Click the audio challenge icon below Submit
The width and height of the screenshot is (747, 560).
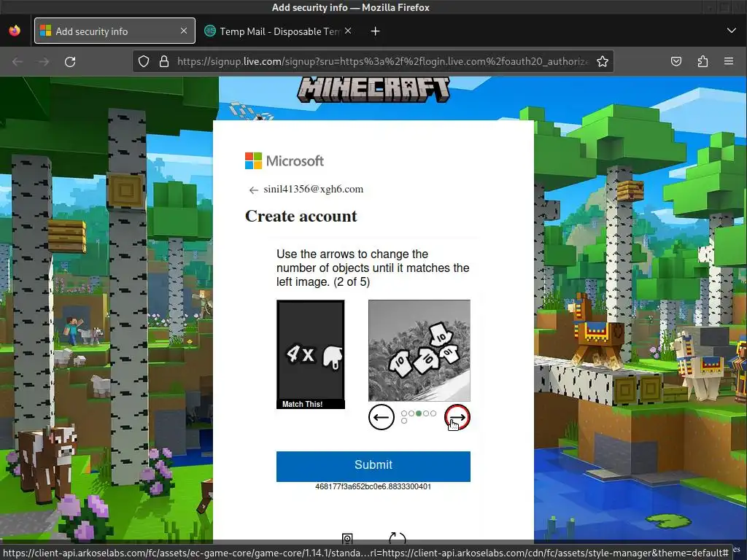coord(347,539)
